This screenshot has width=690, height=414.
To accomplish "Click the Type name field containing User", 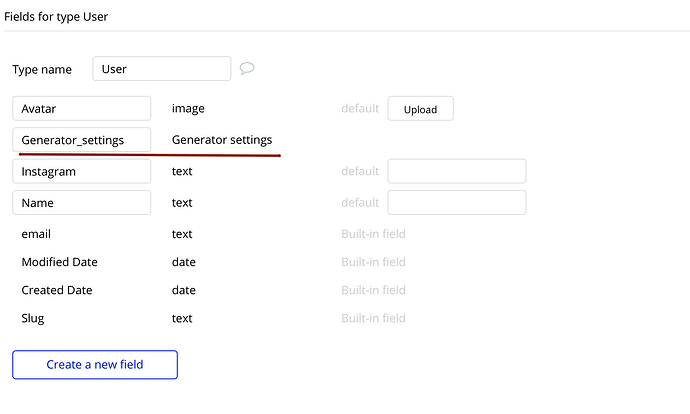I will point(161,69).
